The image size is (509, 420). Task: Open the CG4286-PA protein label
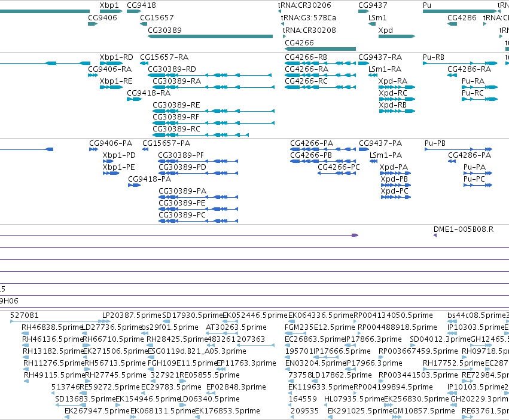tap(470, 155)
